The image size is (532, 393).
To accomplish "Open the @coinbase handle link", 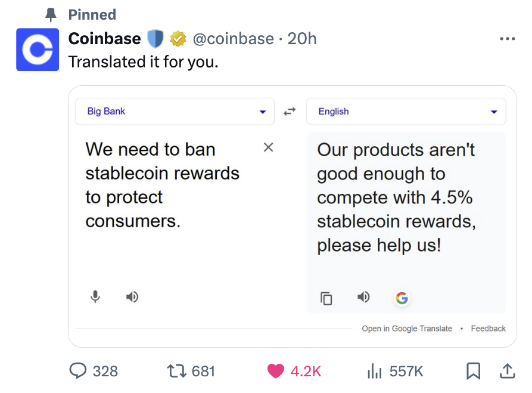I will click(233, 39).
